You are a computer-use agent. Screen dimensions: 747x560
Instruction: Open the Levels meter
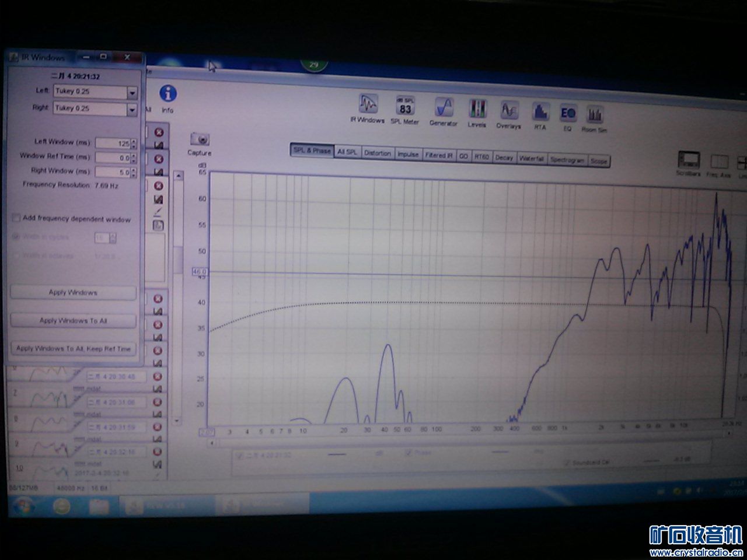pos(477,108)
